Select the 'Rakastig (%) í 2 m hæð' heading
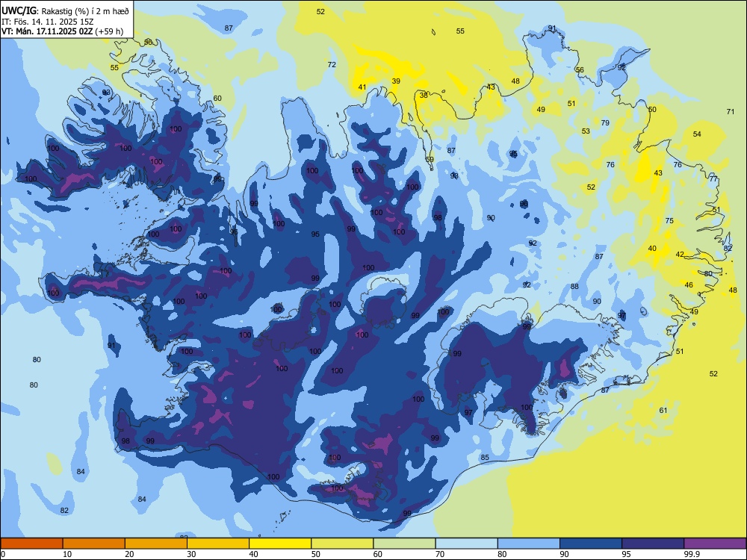Image resolution: width=747 pixels, height=560 pixels. point(85,11)
